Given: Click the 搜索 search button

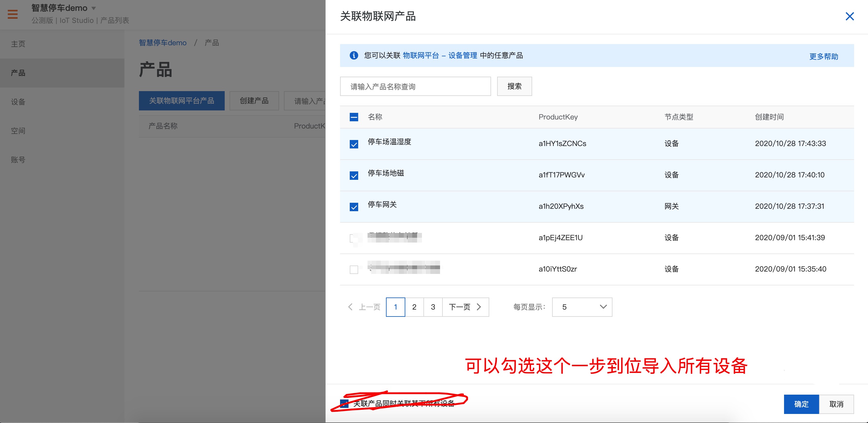Looking at the screenshot, I should coord(514,86).
